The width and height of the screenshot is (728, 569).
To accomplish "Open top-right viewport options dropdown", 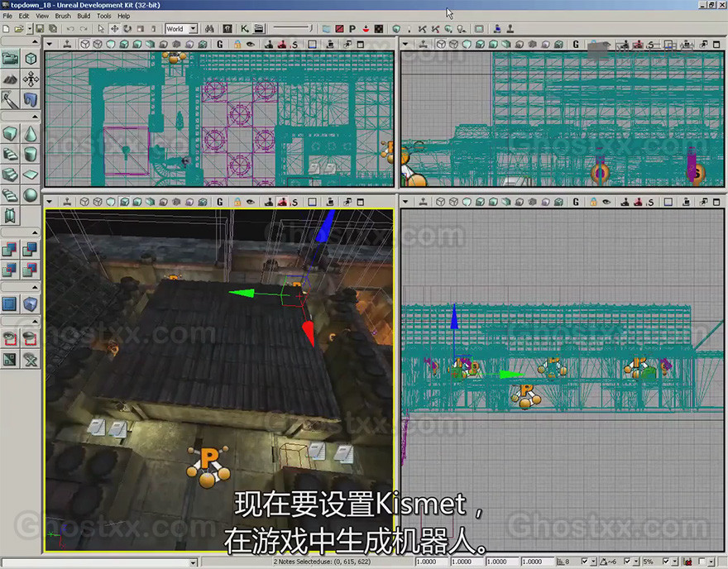I will tap(405, 44).
